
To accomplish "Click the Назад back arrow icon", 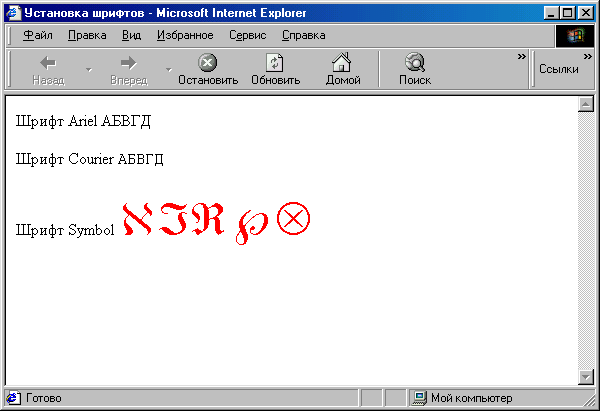I will point(48,63).
